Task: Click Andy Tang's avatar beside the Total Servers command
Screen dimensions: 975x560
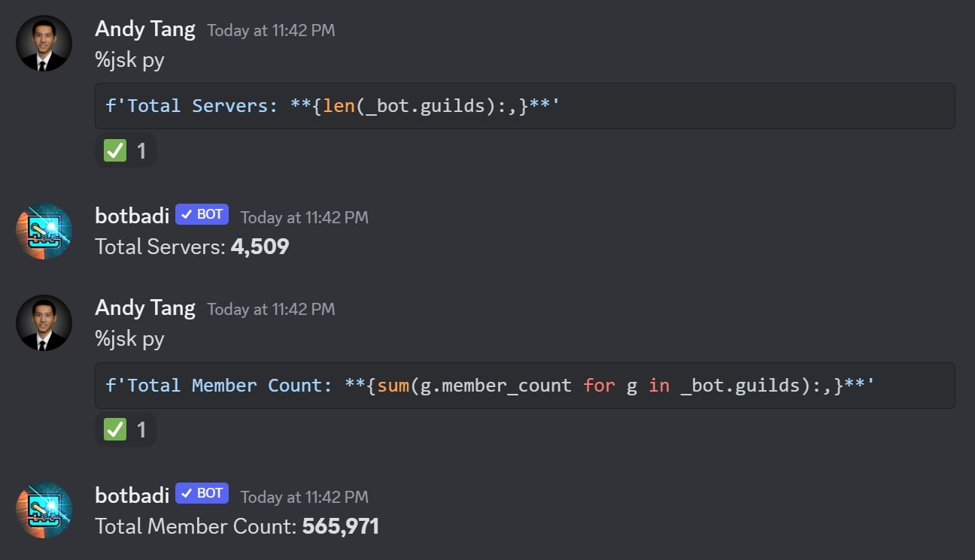Action: tap(44, 44)
